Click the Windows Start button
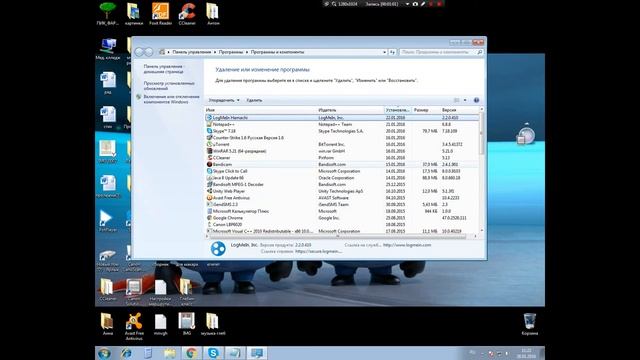This screenshot has height=360, width=640. point(104,353)
